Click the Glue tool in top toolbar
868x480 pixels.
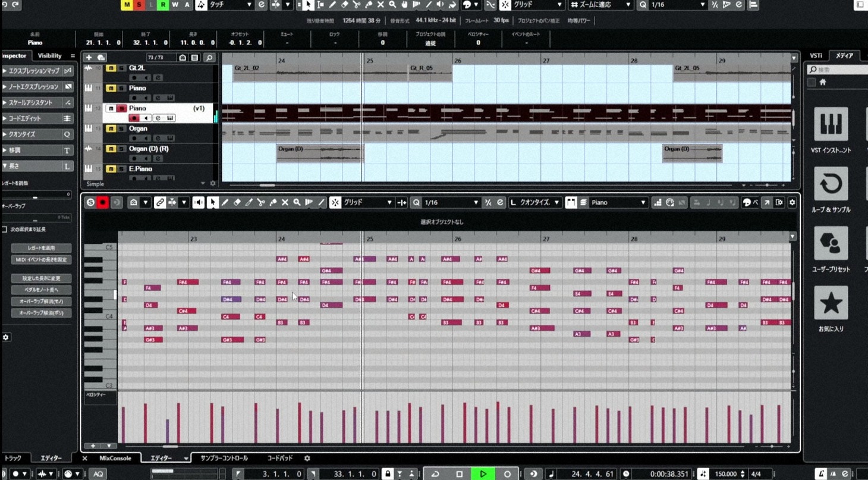(x=369, y=5)
